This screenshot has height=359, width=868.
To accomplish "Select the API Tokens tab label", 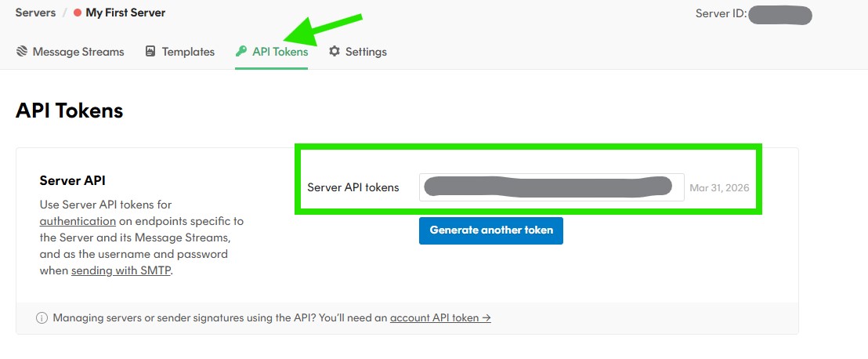I will tap(280, 52).
